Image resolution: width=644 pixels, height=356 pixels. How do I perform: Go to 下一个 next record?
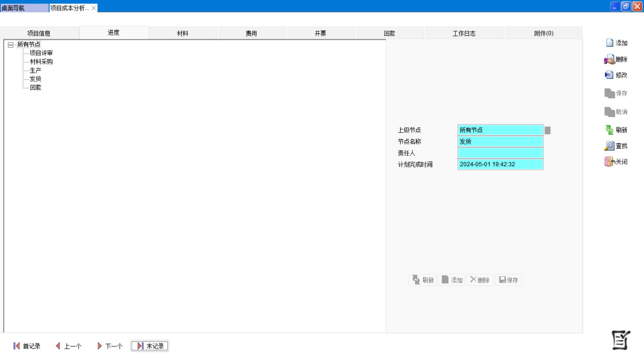click(110, 346)
